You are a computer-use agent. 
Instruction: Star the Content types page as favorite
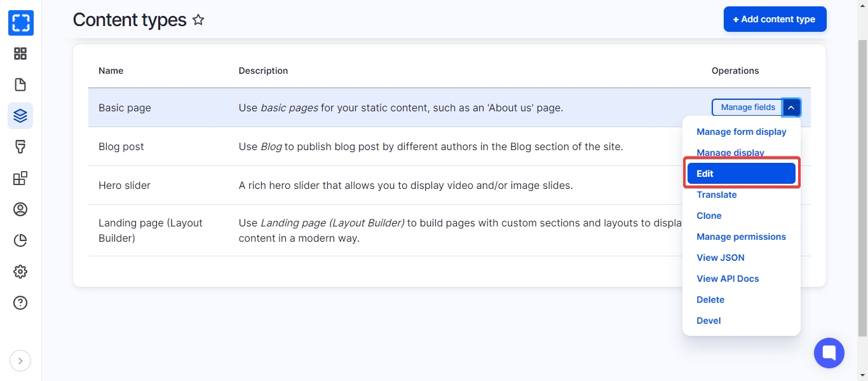pos(198,20)
